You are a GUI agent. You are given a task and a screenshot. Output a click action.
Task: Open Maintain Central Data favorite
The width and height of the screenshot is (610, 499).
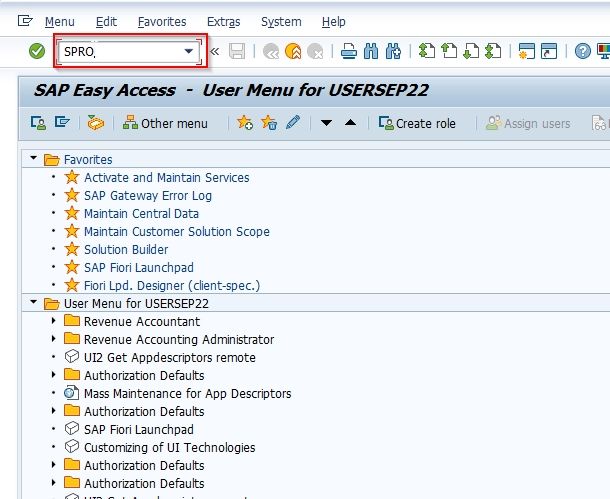(141, 214)
